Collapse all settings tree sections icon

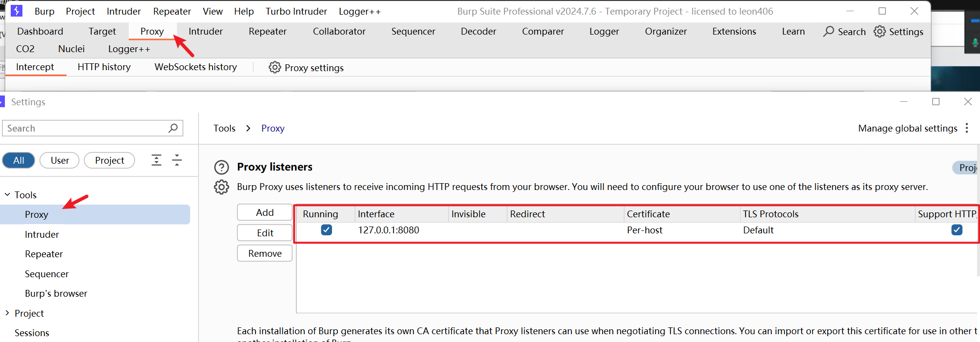(x=177, y=160)
